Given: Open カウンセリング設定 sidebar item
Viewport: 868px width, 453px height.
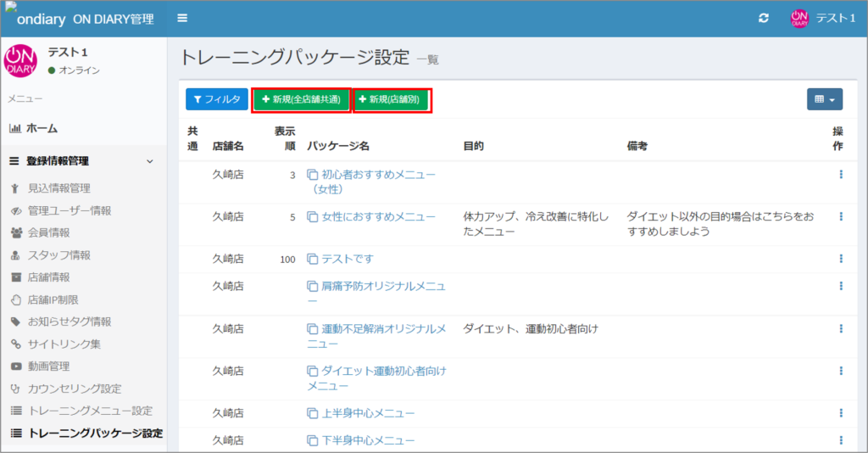Looking at the screenshot, I should pyautogui.click(x=75, y=389).
